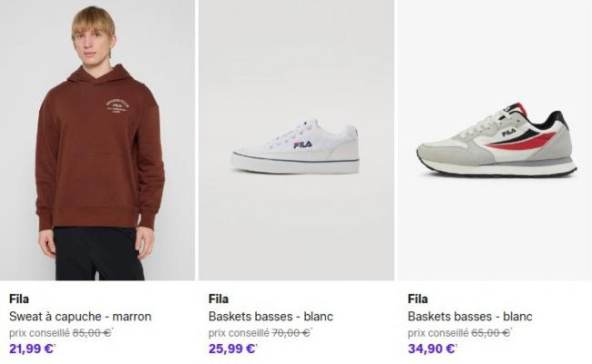Click the Fila brand name above the 34,90 € sneaker
592x364 pixels.
417,298
